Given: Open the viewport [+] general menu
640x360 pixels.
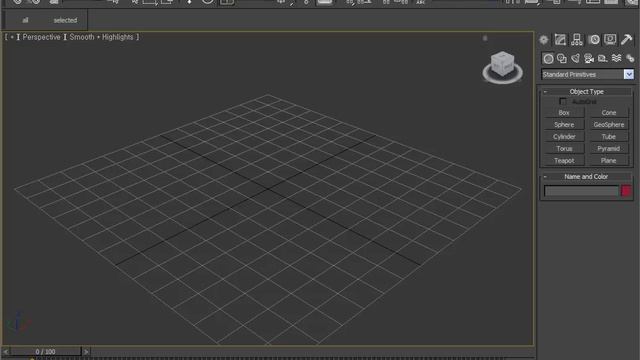Looking at the screenshot, I should click(12, 37).
